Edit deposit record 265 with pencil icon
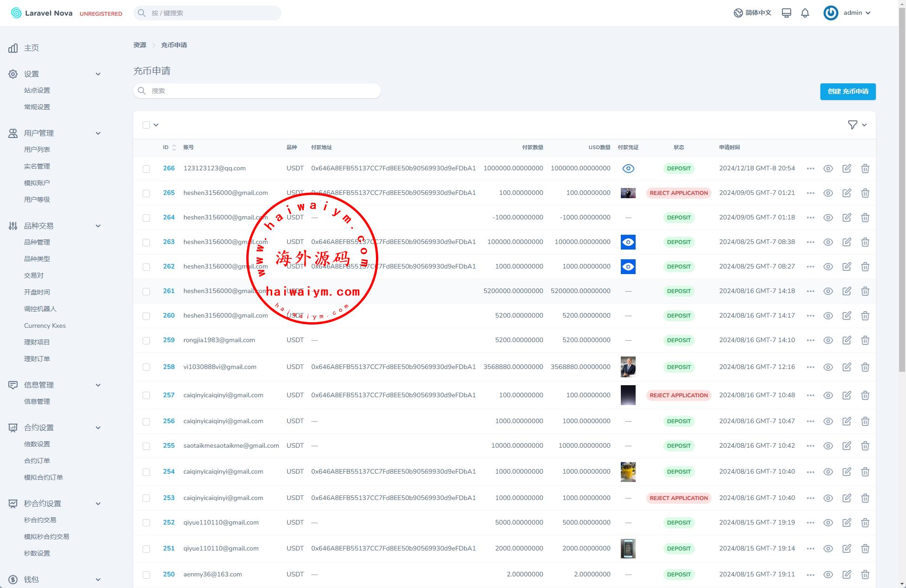The image size is (906, 588). 846,193
